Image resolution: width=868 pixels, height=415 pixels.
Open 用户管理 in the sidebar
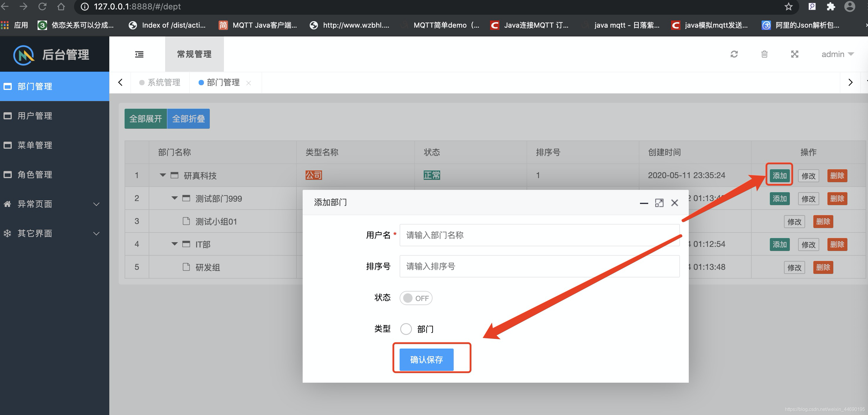(x=55, y=116)
